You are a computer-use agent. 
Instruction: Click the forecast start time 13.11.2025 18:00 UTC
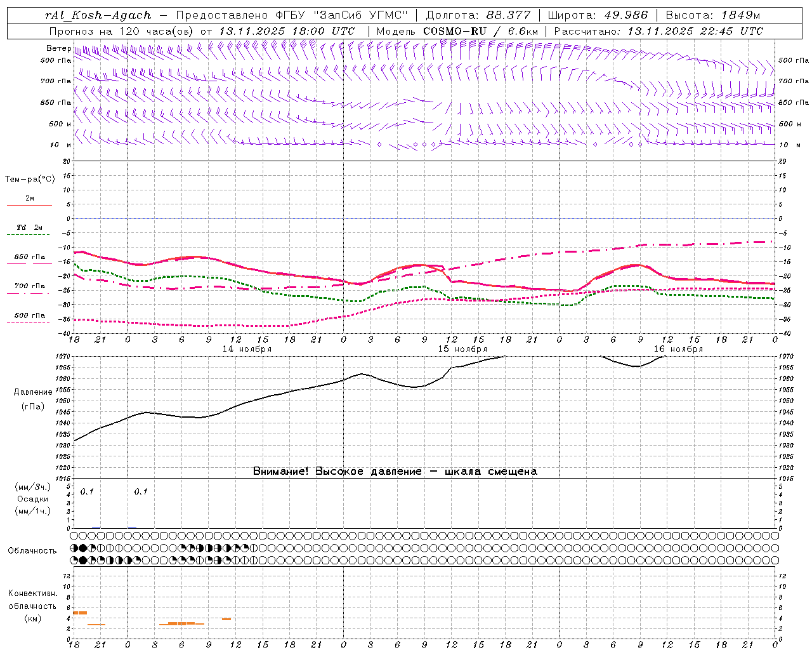click(x=287, y=31)
